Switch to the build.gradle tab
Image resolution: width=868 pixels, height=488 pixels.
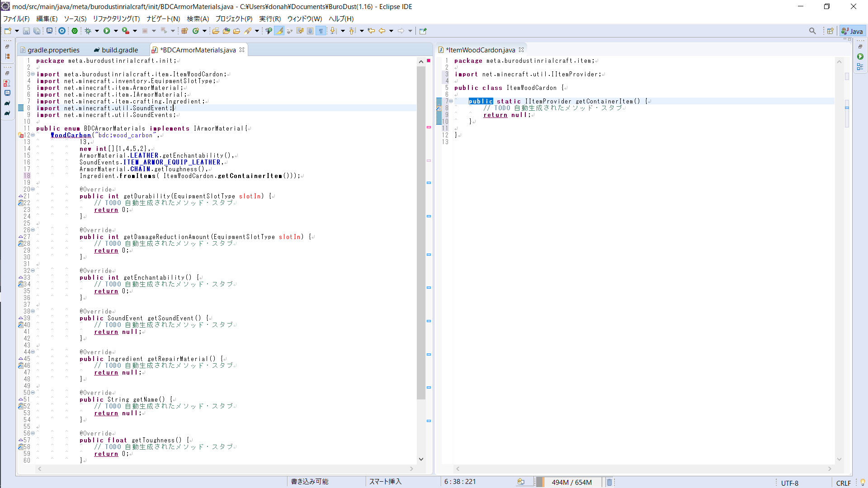(x=119, y=50)
